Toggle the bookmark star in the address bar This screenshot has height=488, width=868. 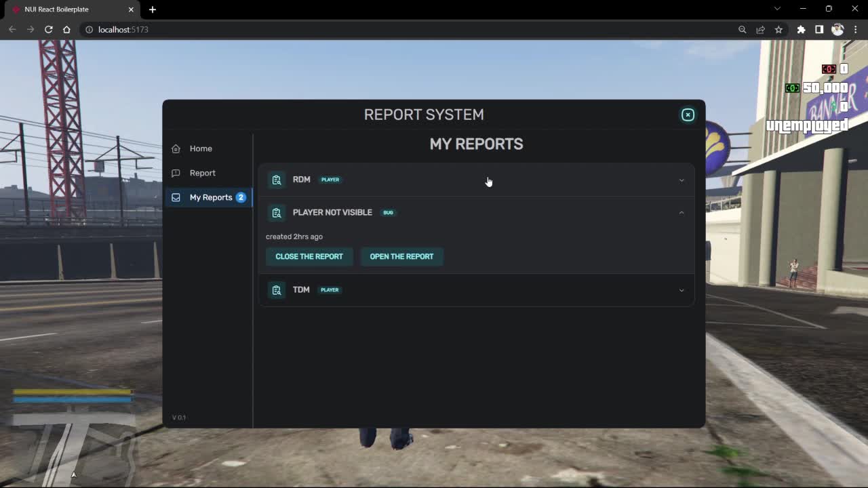click(778, 29)
